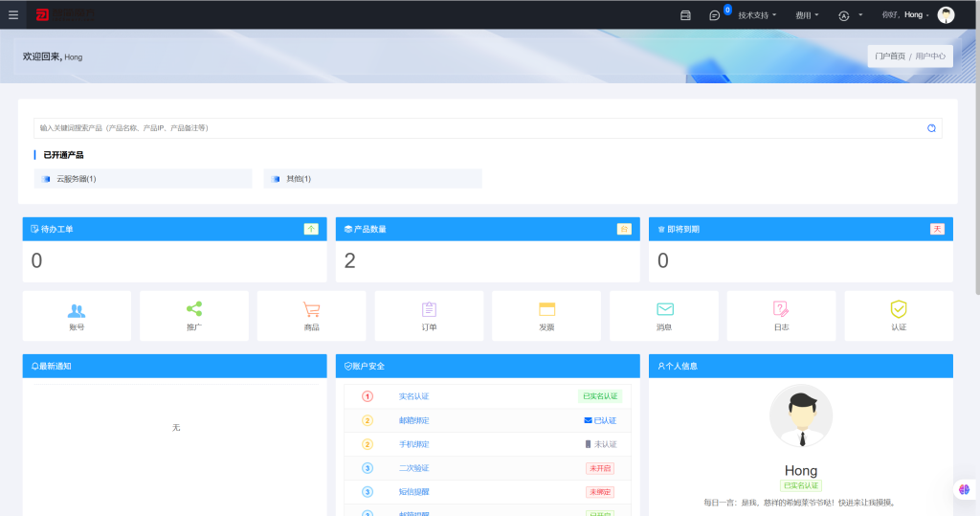Screen dimensions: 980x516
Task: Click the search magnifier icon
Action: [931, 128]
